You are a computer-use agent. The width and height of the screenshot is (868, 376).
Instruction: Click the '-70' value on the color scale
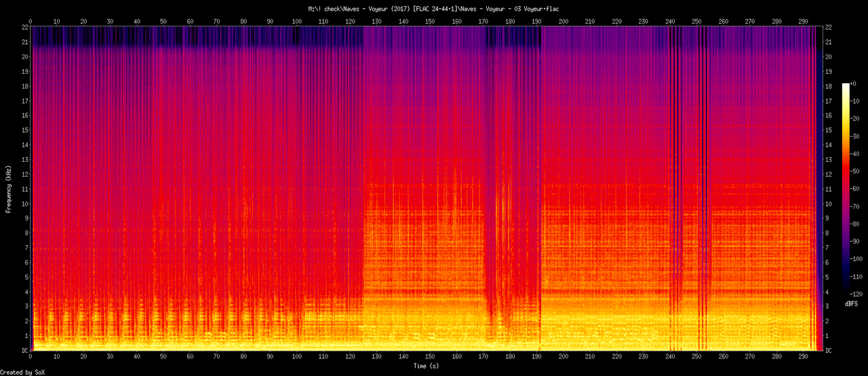tap(856, 206)
